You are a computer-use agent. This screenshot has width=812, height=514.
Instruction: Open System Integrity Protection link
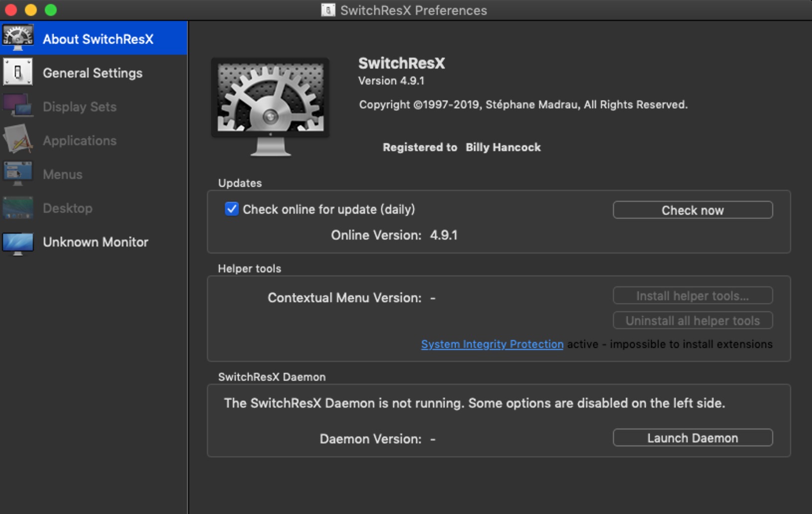492,344
